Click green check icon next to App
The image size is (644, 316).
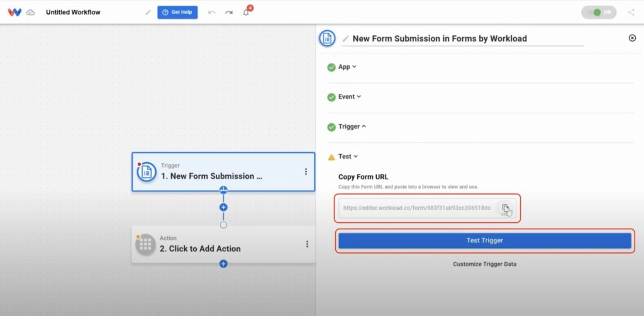[x=331, y=67]
